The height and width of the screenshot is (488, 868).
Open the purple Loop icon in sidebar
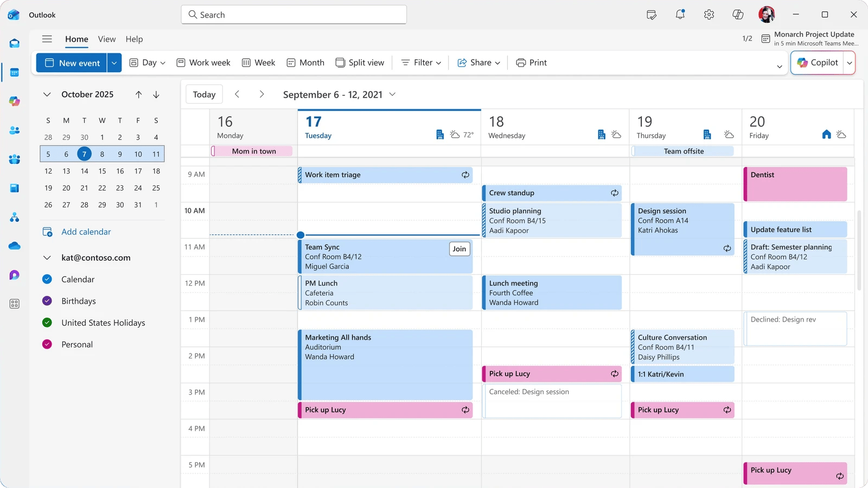pos(15,275)
